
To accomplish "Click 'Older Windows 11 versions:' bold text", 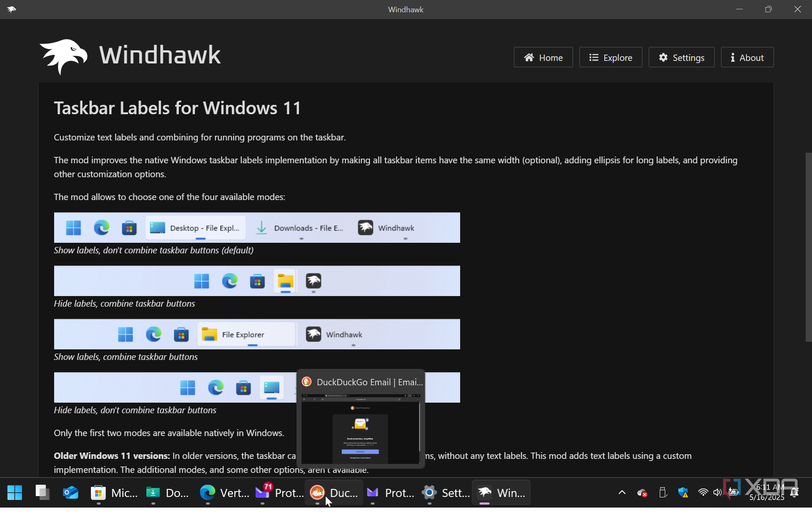I will (x=112, y=456).
